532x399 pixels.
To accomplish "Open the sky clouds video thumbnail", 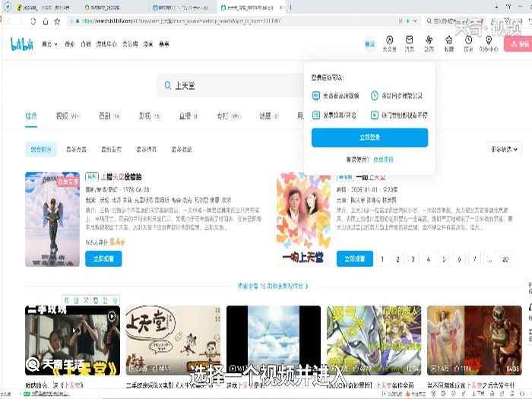I will pyautogui.click(x=274, y=340).
